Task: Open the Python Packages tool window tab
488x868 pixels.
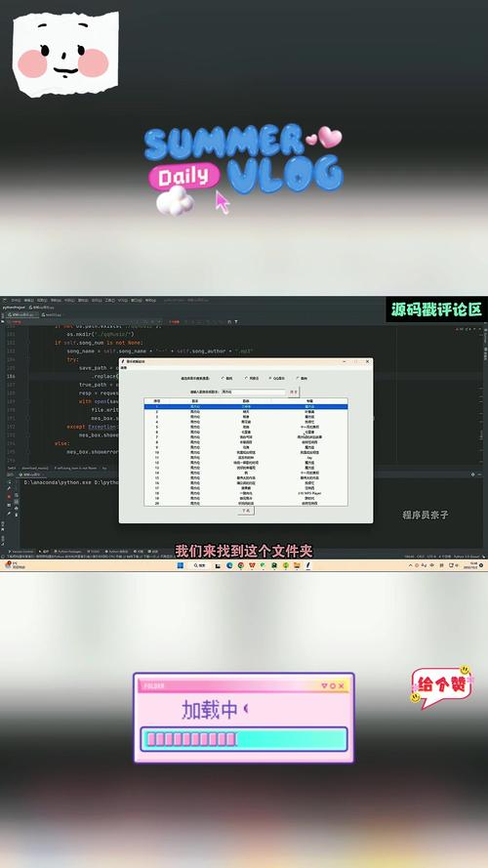Action: 67,552
